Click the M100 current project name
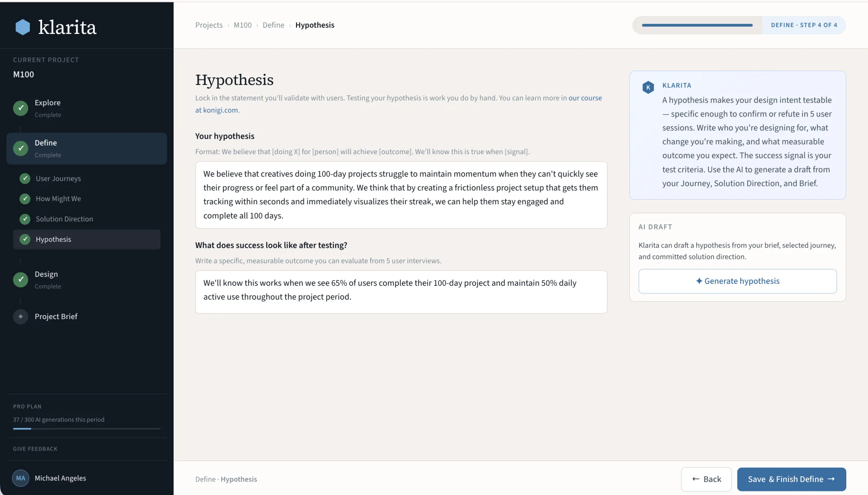Screen dimensions: 868x495 pyautogui.click(x=24, y=75)
